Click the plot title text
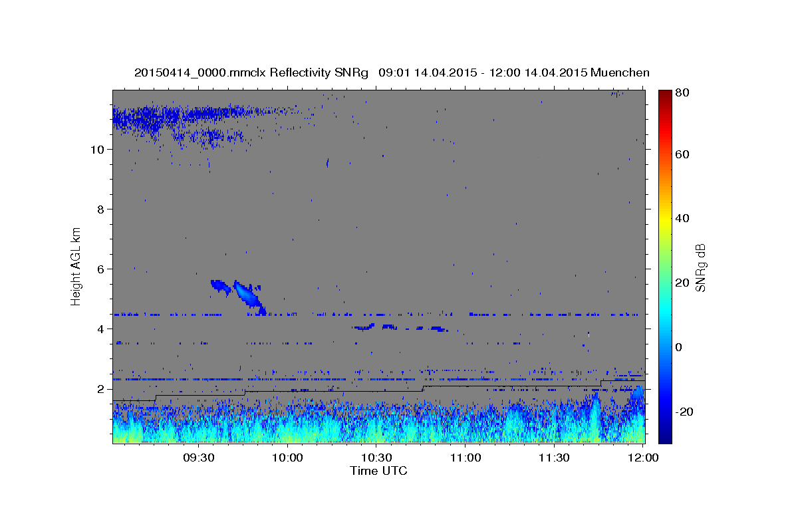Image resolution: width=798 pixels, height=532 pixels. click(x=392, y=72)
